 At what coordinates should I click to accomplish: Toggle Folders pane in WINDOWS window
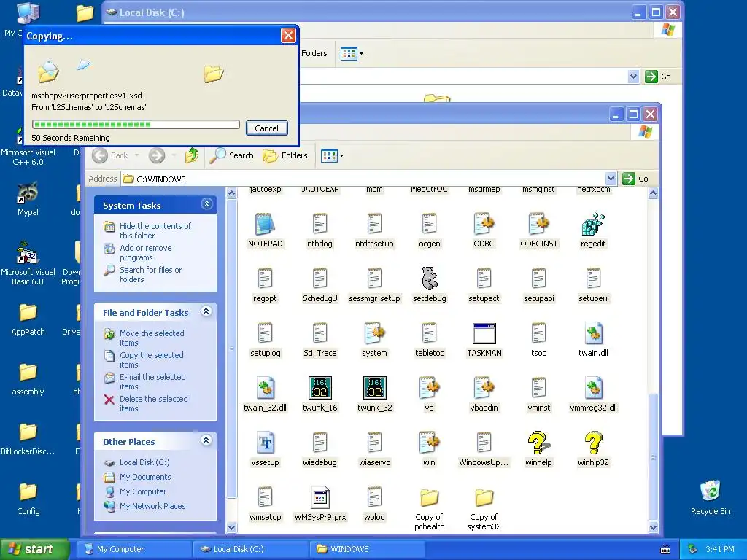coord(285,155)
